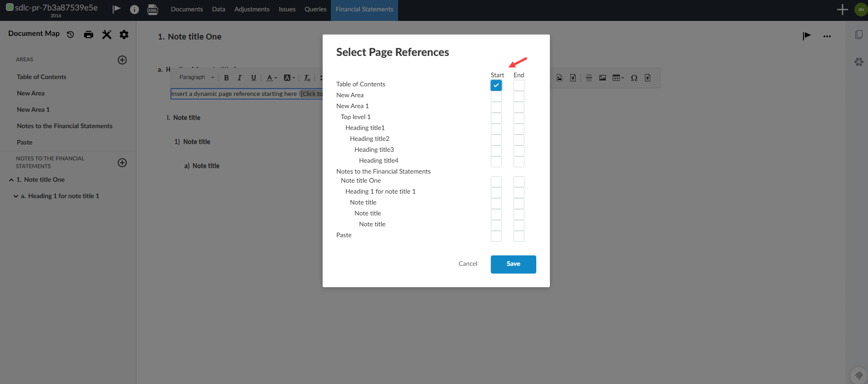This screenshot has width=868, height=384.
Task: Check End for Heading title3
Action: [x=519, y=151]
